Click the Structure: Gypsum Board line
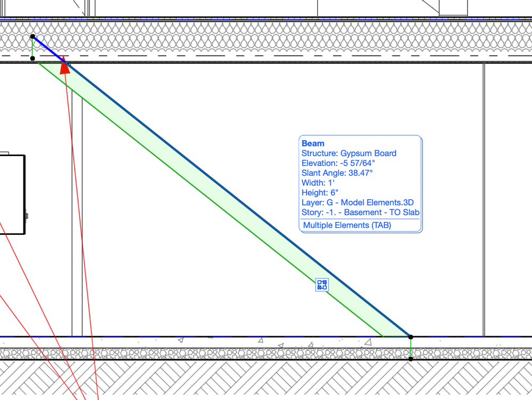This screenshot has height=400, width=532. 349,153
